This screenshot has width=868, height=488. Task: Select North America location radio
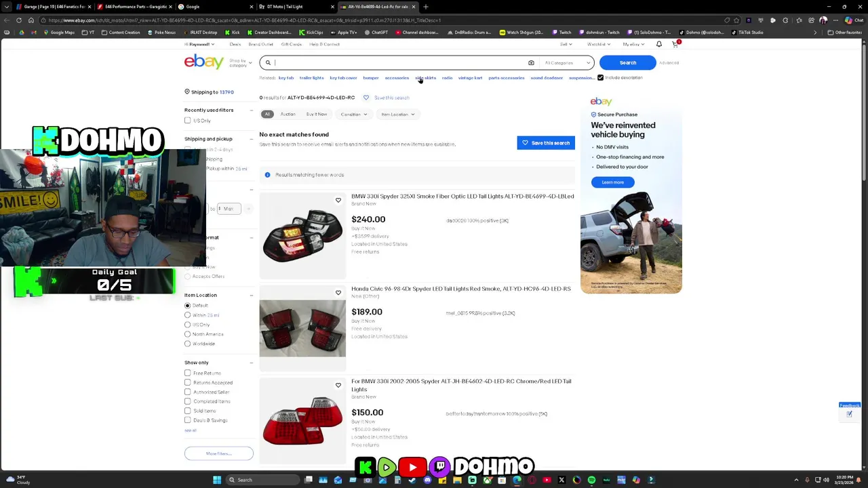click(188, 334)
